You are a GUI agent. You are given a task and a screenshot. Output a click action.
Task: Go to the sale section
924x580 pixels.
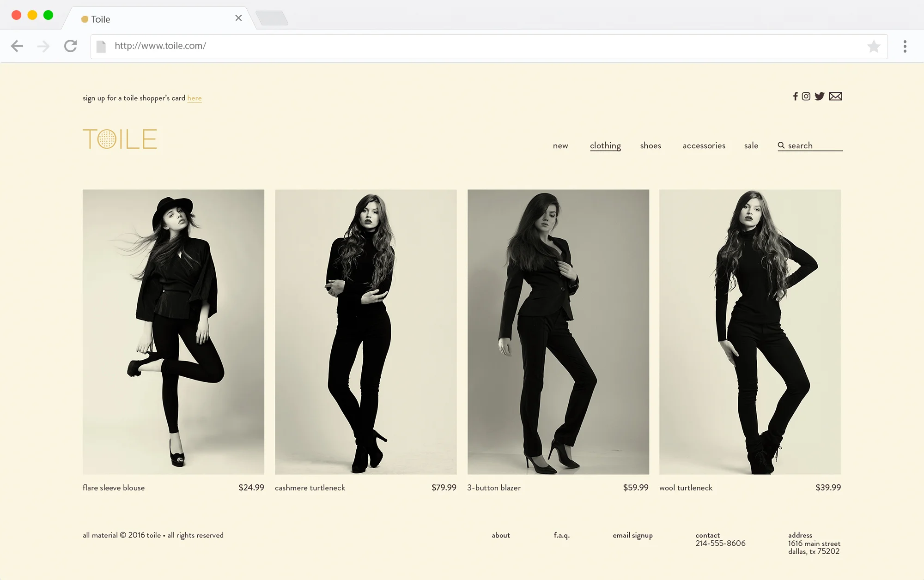751,145
